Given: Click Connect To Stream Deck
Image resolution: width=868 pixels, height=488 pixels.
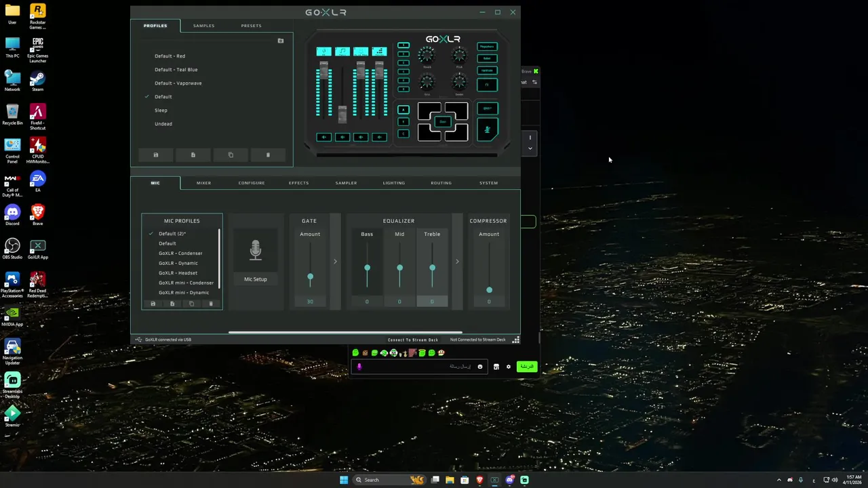Looking at the screenshot, I should coord(413,340).
